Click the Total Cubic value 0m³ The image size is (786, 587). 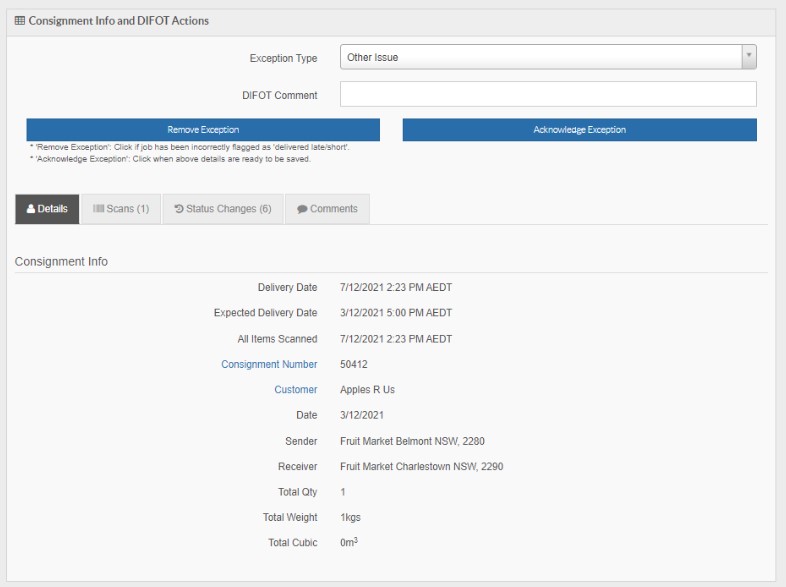point(349,542)
